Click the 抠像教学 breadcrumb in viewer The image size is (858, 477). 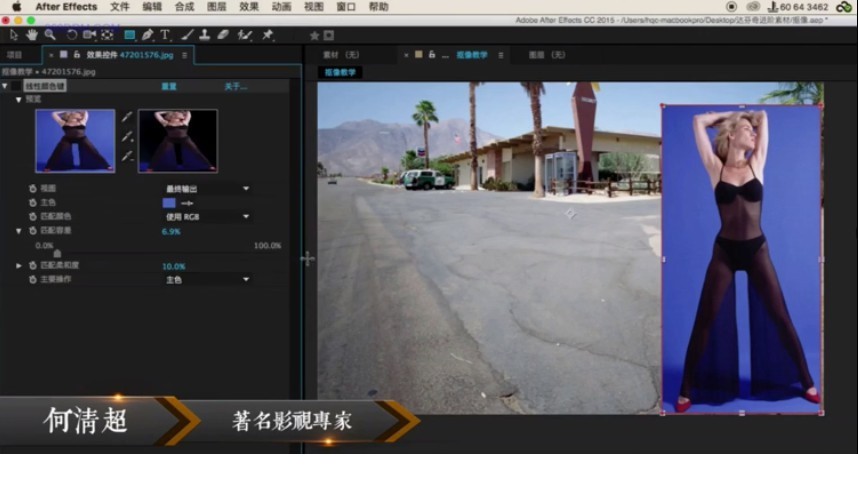point(340,72)
